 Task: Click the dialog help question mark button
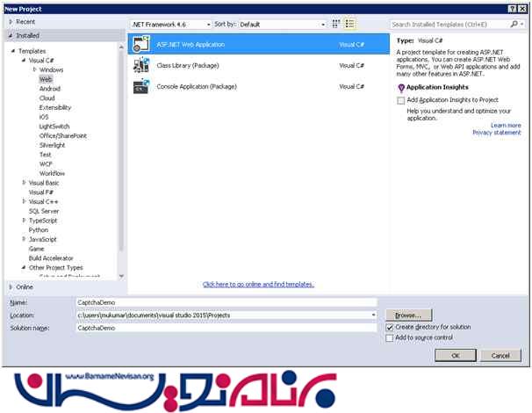pyautogui.click(x=513, y=9)
